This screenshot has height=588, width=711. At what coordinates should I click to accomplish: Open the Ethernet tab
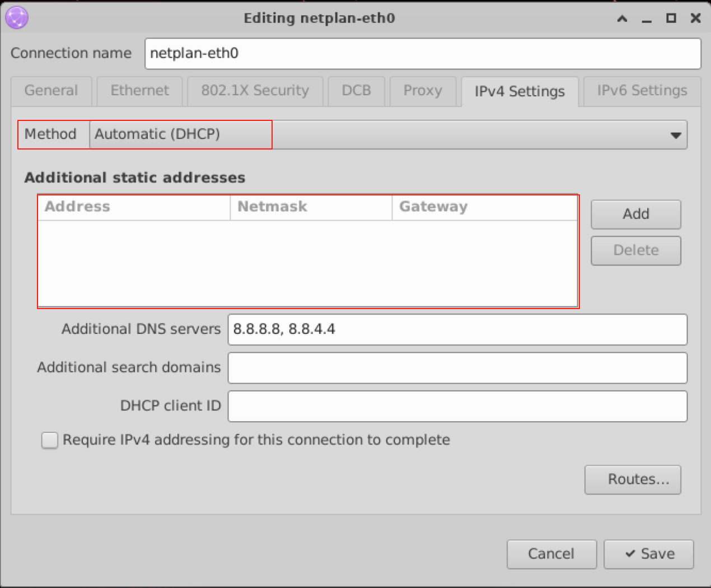(x=139, y=91)
